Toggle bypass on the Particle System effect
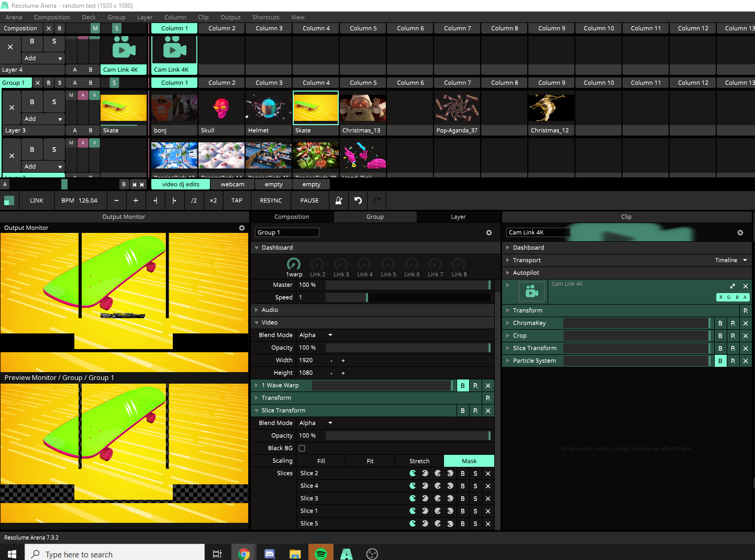 point(720,361)
